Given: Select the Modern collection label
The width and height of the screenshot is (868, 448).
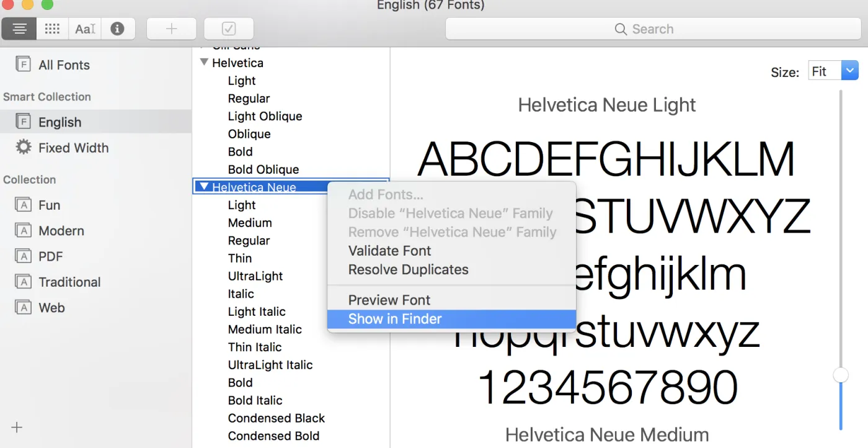Looking at the screenshot, I should point(61,231).
